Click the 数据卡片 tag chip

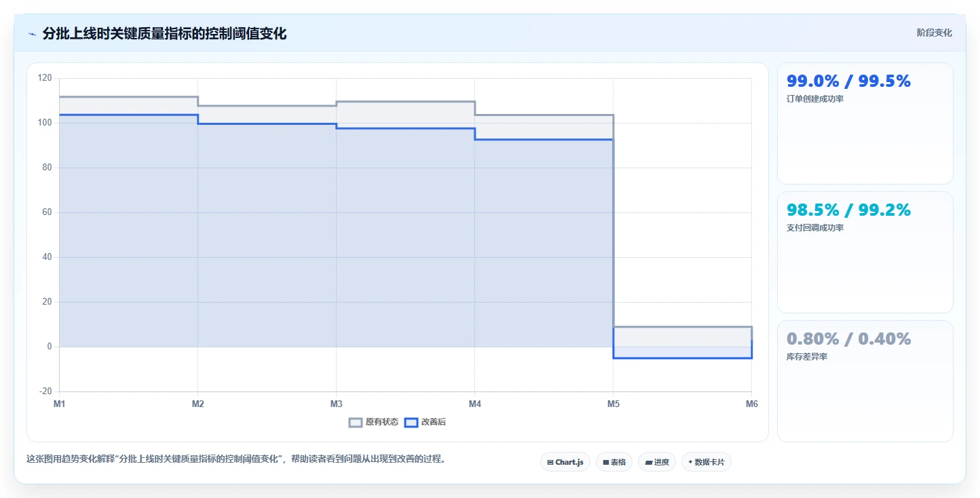coord(706,462)
